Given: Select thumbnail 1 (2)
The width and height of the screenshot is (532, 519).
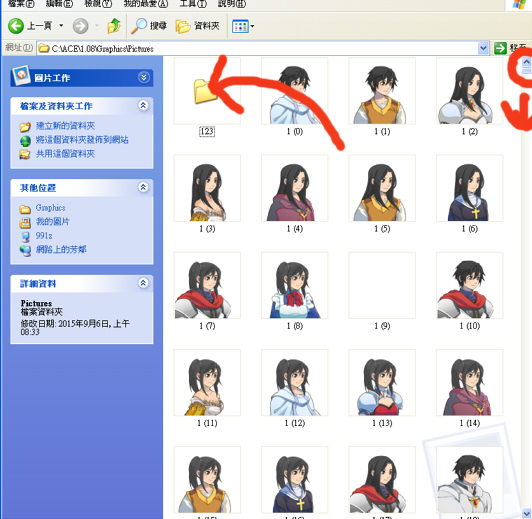Looking at the screenshot, I should click(x=470, y=91).
